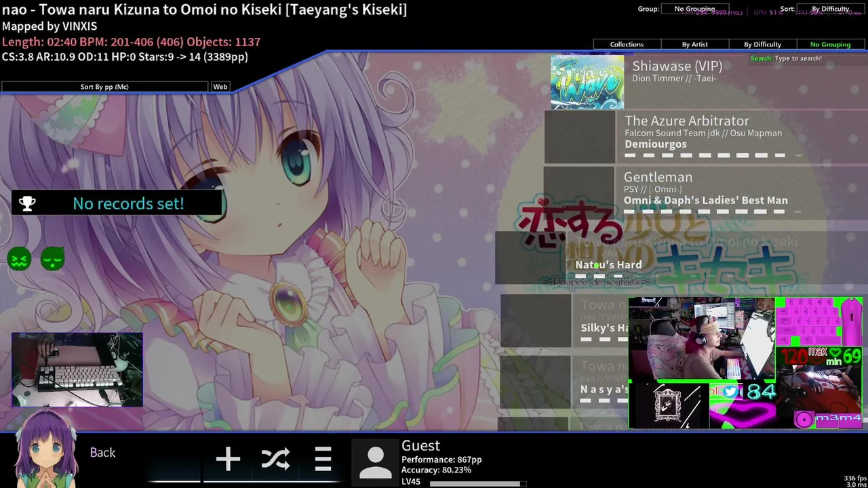This screenshot has width=868, height=488.
Task: Expand the Sort By Difficulty dropdown
Action: tap(830, 9)
